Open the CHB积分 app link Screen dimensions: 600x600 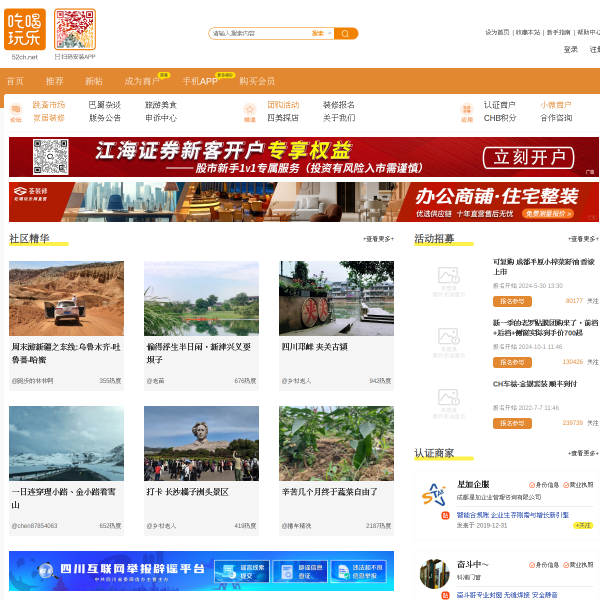[499, 118]
